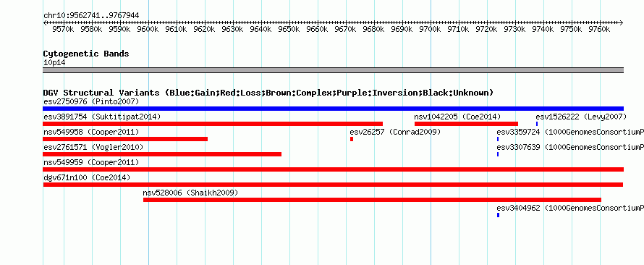Click the nsv528006 red loss bar

pyautogui.click(x=372, y=200)
